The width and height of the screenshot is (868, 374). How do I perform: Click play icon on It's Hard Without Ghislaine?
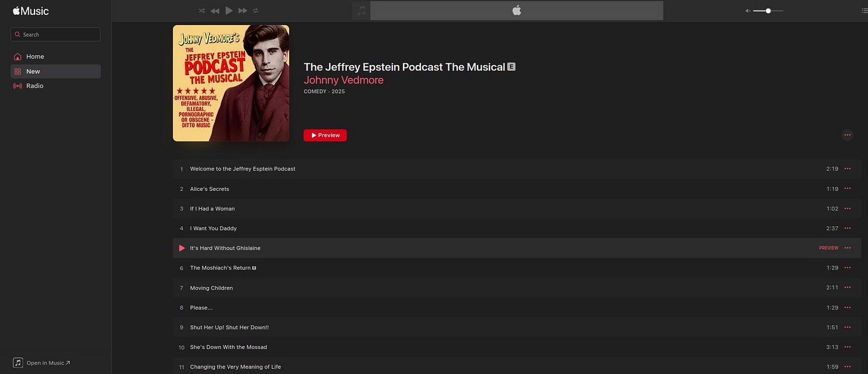tap(182, 248)
